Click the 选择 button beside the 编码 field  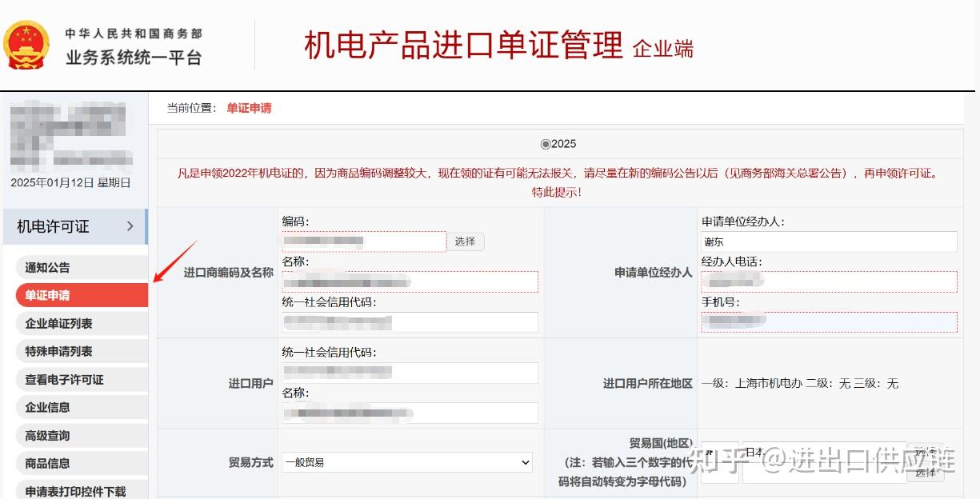(465, 242)
